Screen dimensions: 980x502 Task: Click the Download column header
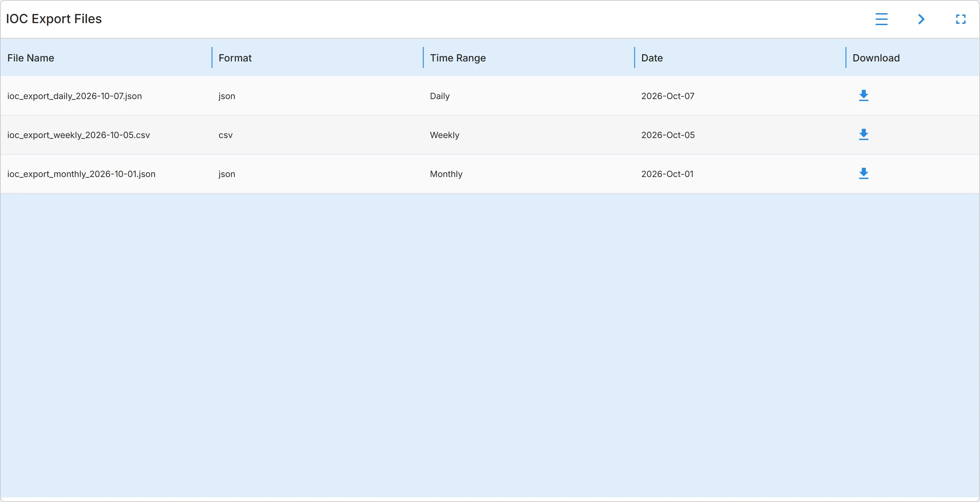[x=876, y=58]
